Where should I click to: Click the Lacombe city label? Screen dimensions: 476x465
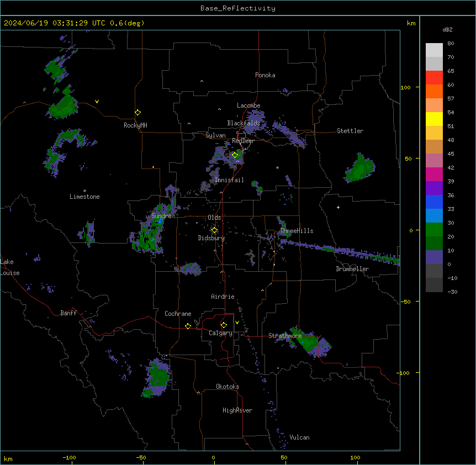[x=248, y=105]
